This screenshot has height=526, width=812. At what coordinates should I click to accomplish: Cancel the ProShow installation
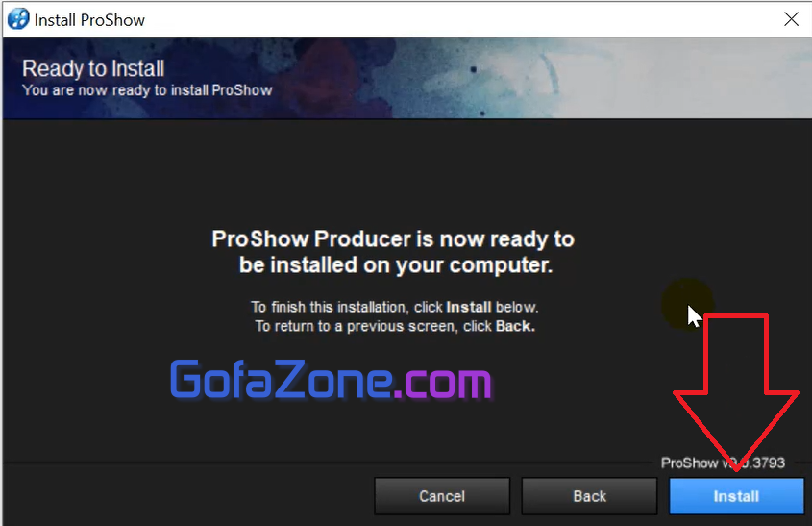442,496
